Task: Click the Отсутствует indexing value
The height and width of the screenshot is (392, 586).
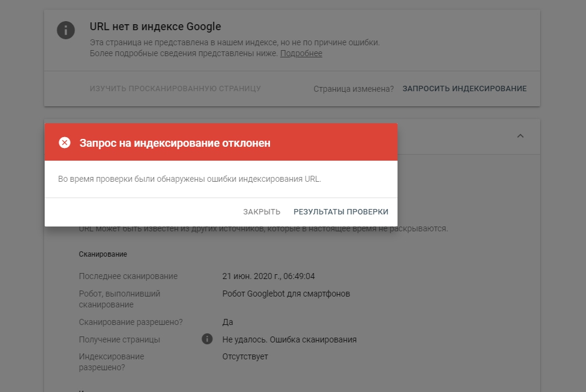Action: tap(245, 356)
